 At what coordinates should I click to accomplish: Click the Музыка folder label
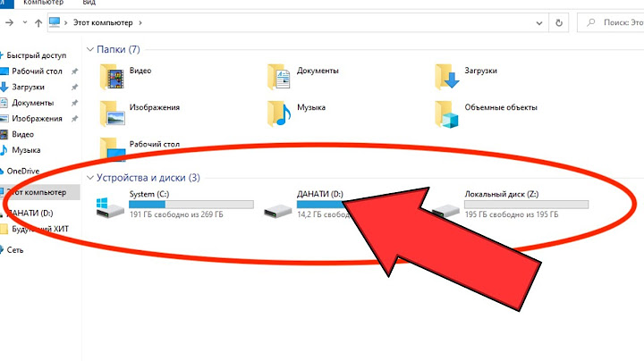[x=311, y=107]
